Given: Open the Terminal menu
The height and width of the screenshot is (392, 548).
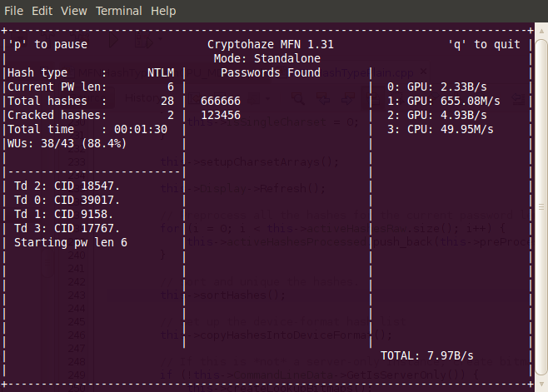Looking at the screenshot, I should click(118, 11).
